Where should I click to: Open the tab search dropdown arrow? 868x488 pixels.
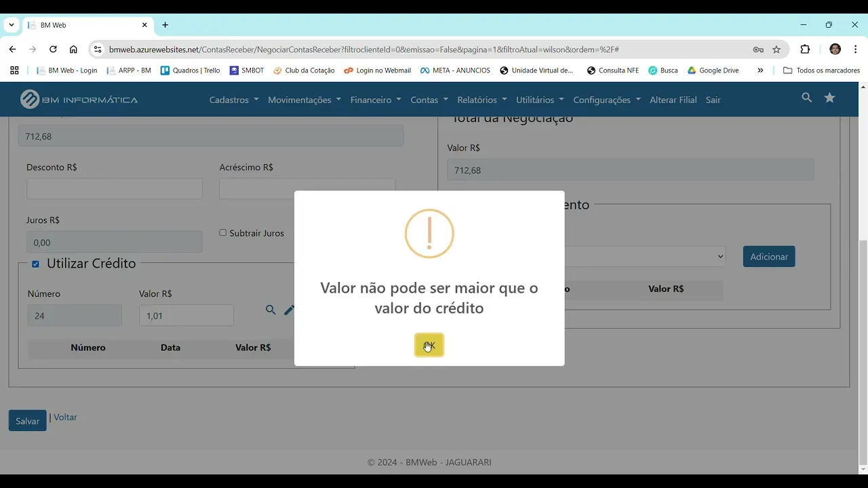(12, 25)
